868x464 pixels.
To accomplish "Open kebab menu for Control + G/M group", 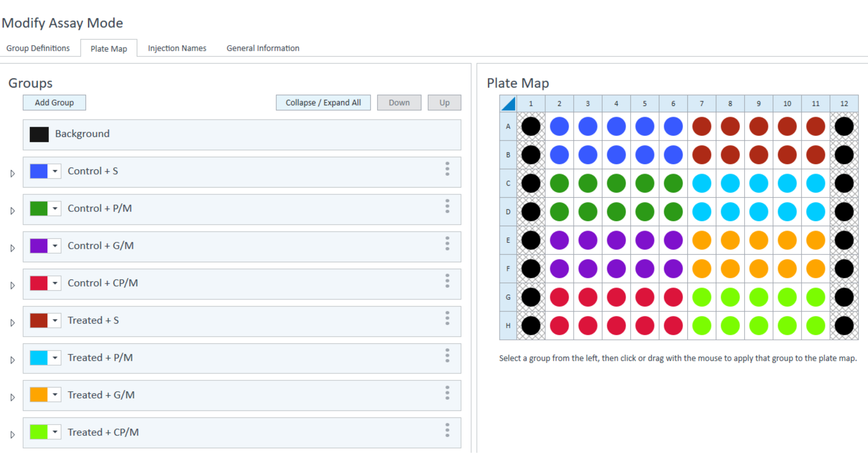I will pyautogui.click(x=447, y=244).
